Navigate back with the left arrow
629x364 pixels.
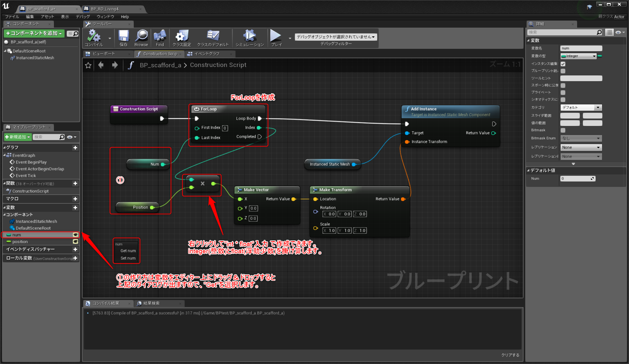101,65
